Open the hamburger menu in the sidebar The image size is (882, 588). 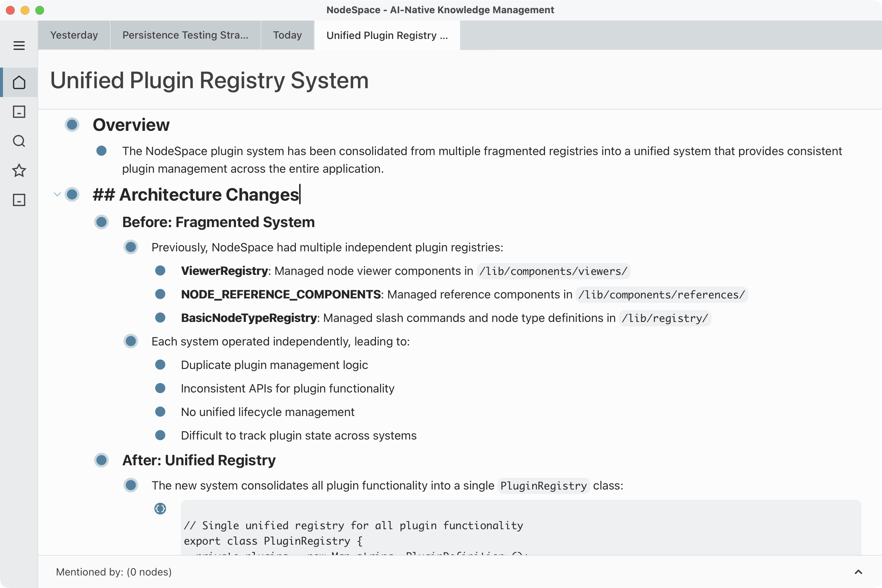point(19,45)
